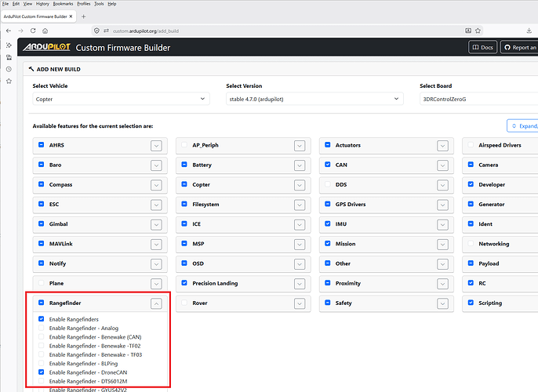Expand the Baro category chevron
This screenshot has width=538, height=392.
[x=156, y=165]
